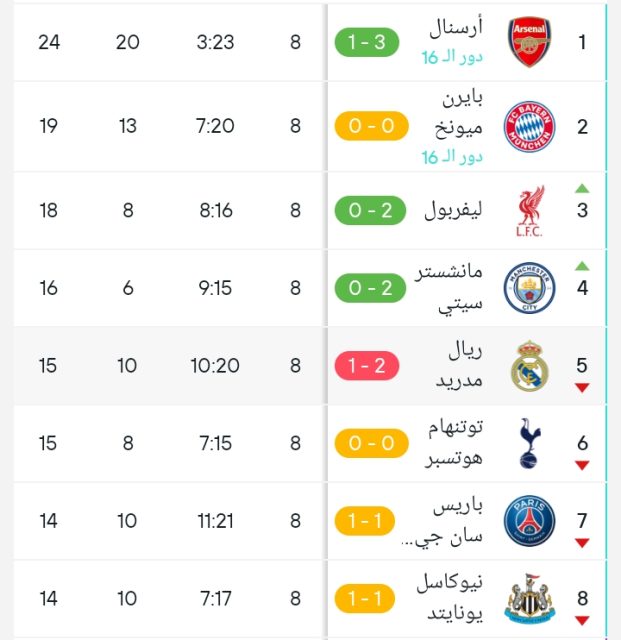621x640 pixels.
Task: Click the Paris Saint-Germain club logo
Action: [528, 521]
